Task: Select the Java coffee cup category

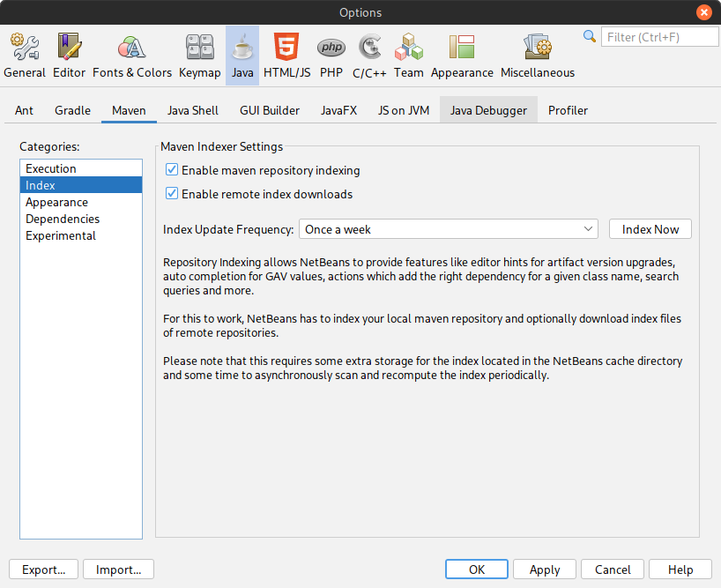Action: [242, 56]
